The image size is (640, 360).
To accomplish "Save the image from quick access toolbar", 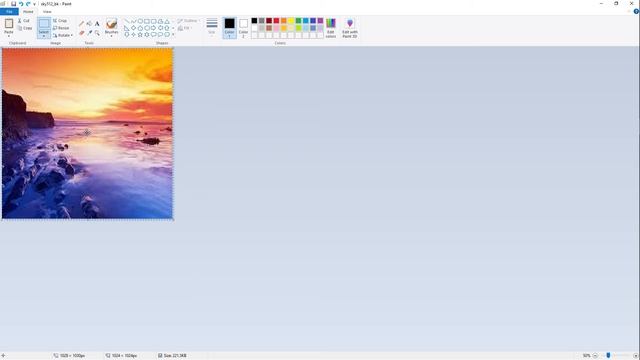I will coord(13,4).
